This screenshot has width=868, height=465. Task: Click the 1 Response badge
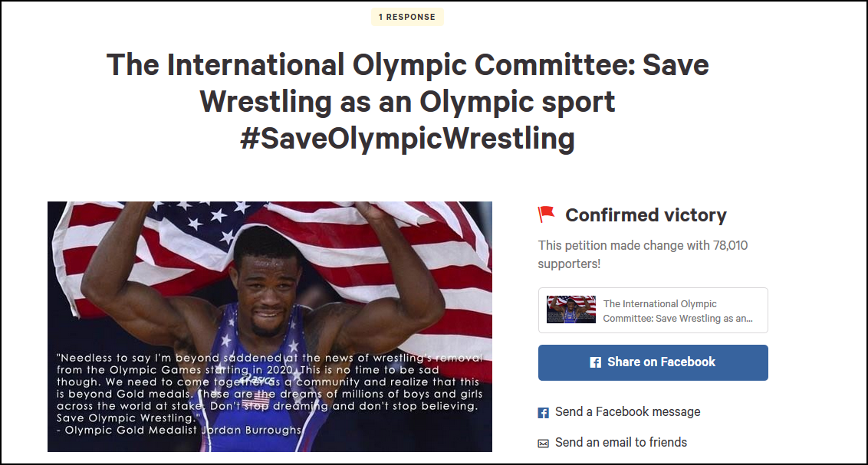[407, 17]
